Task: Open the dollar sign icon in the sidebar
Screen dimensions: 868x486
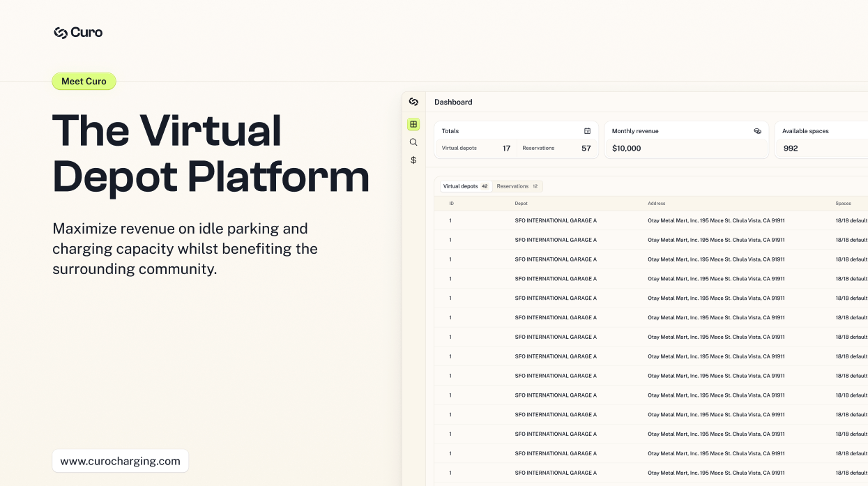Action: coord(413,160)
